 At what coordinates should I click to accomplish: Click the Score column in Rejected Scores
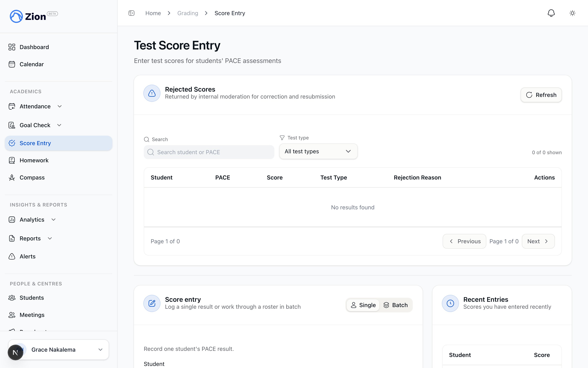tap(275, 178)
